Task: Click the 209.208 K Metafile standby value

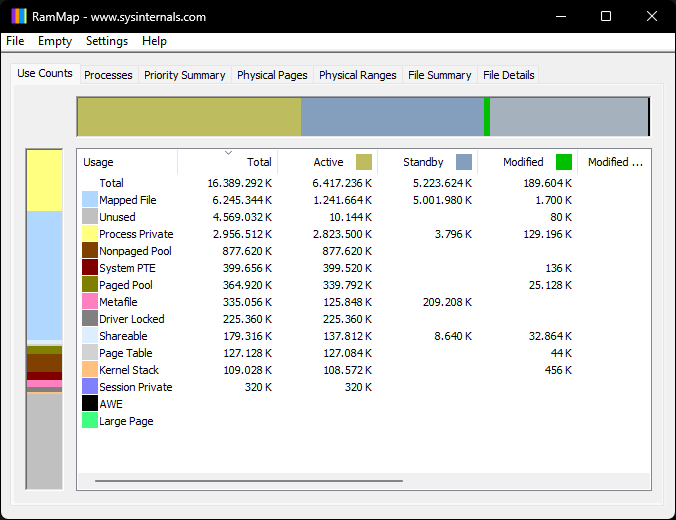Action: (x=447, y=302)
